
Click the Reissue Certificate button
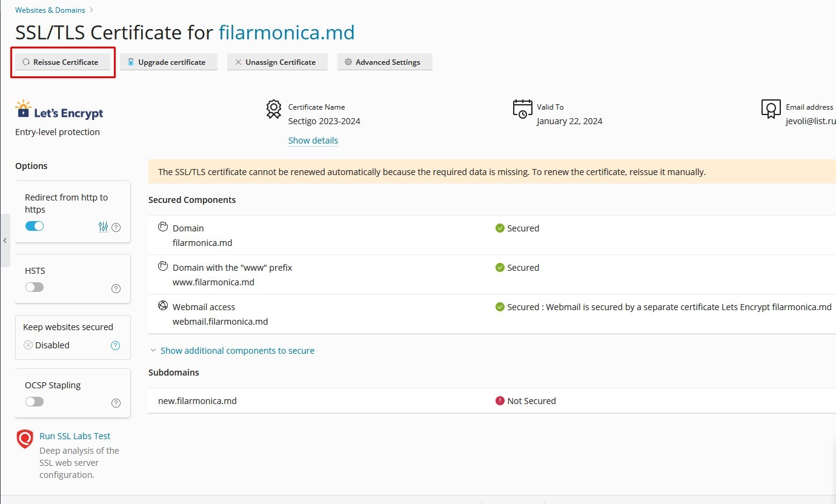tap(62, 62)
